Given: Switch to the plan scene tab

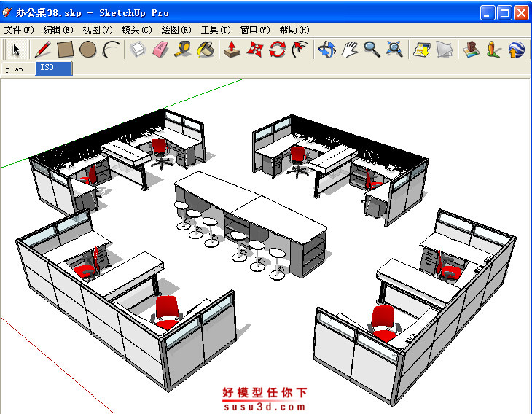Looking at the screenshot, I should point(15,69).
